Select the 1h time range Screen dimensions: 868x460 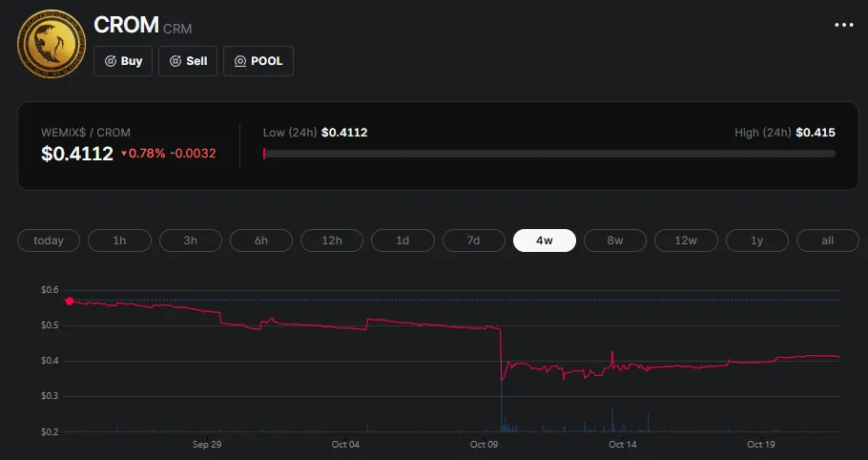point(119,240)
